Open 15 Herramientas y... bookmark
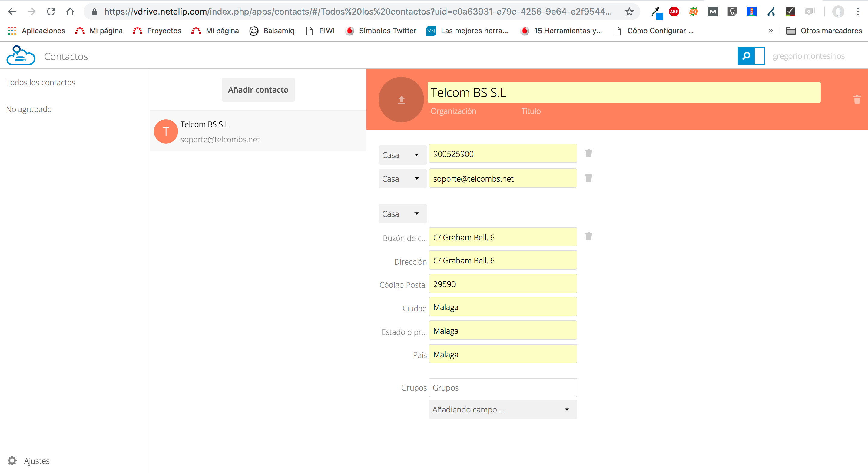The image size is (868, 473). pyautogui.click(x=561, y=31)
